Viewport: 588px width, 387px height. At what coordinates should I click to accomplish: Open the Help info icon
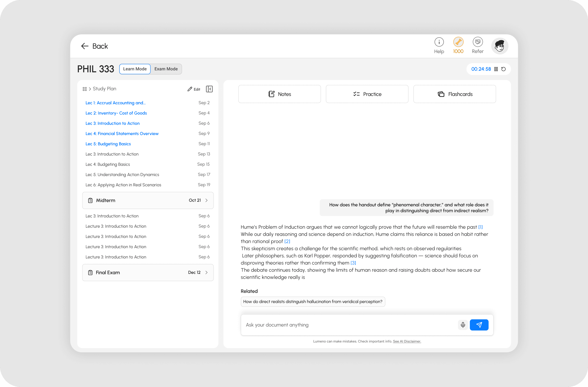pos(439,42)
